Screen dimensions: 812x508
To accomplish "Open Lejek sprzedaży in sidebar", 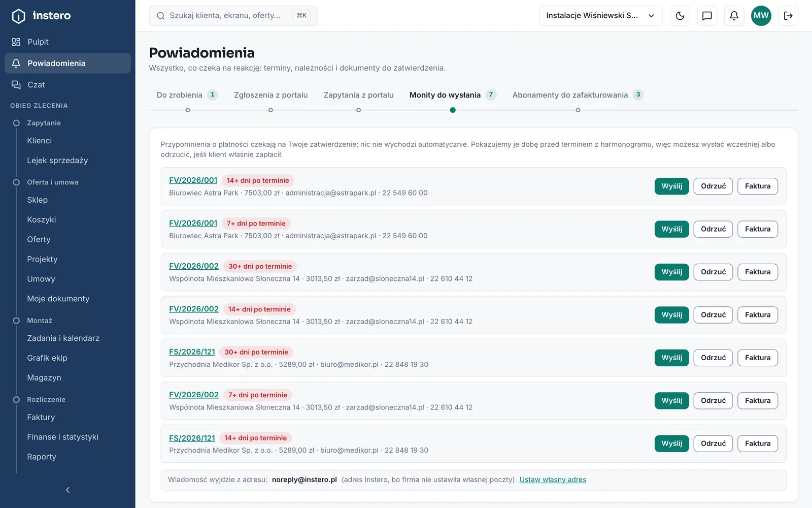I will point(57,161).
